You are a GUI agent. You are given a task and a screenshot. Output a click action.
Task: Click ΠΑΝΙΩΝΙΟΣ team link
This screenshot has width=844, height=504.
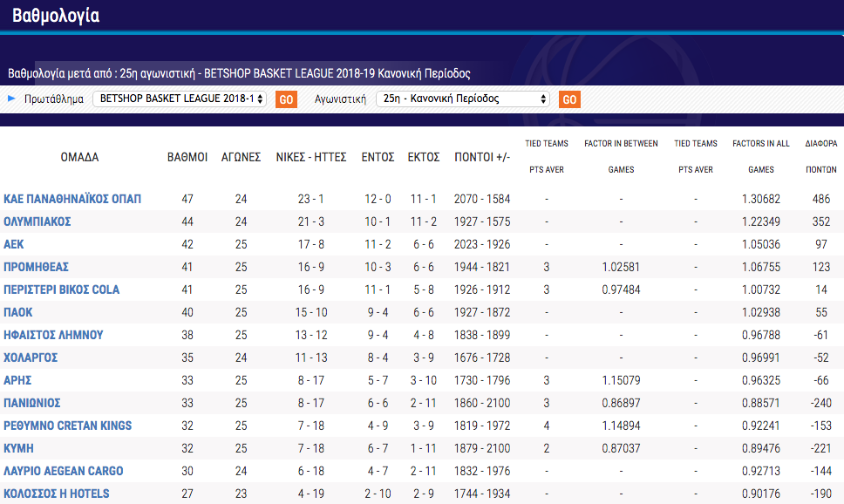tap(32, 403)
